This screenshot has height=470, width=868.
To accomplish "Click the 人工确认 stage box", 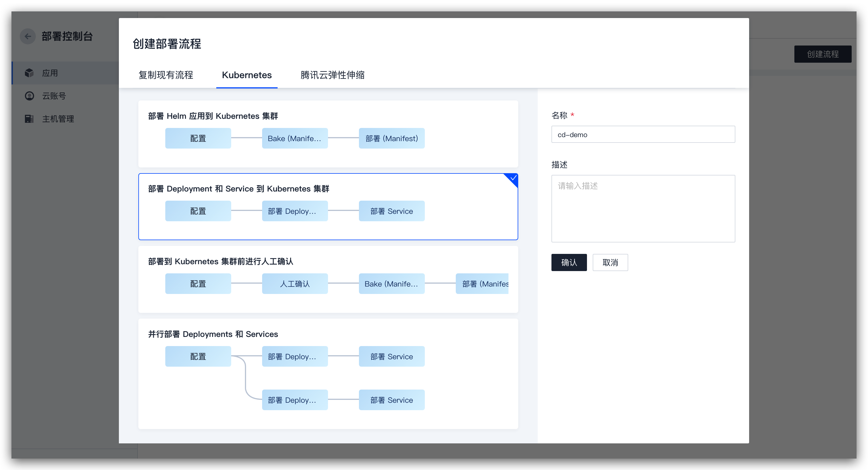I will tap(294, 283).
